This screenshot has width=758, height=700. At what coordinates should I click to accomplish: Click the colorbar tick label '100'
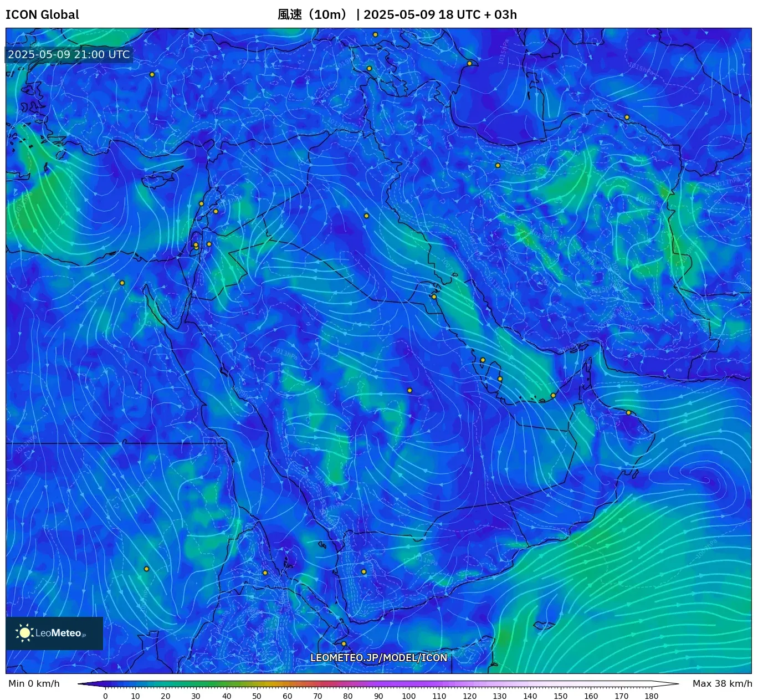coord(409,696)
